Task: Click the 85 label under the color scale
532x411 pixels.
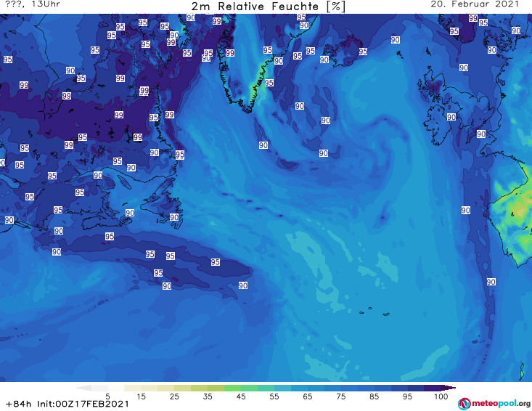Action: coord(375,396)
